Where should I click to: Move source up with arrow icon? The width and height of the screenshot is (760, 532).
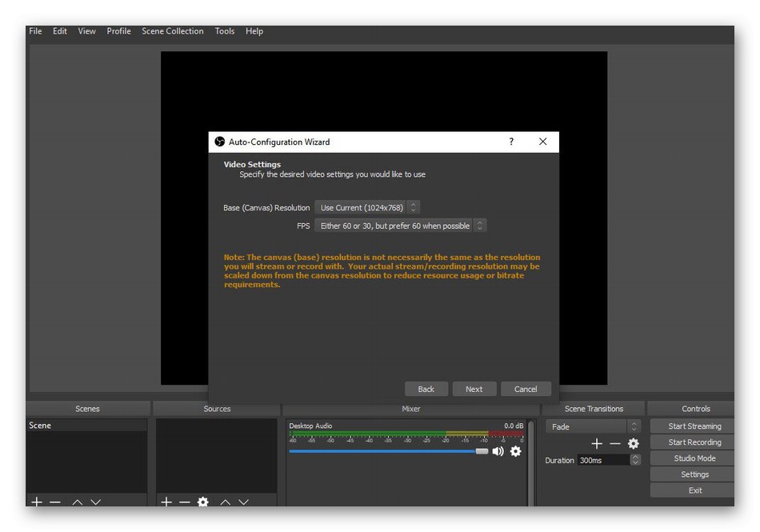(226, 502)
